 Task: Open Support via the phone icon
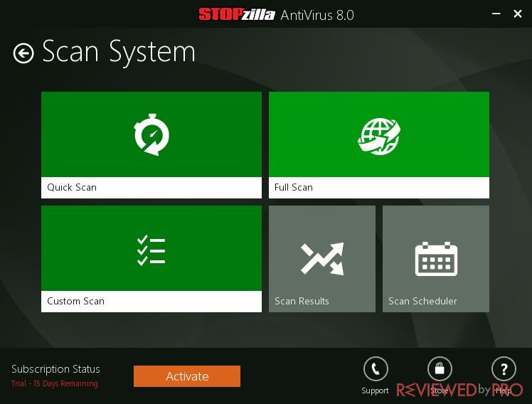click(376, 369)
